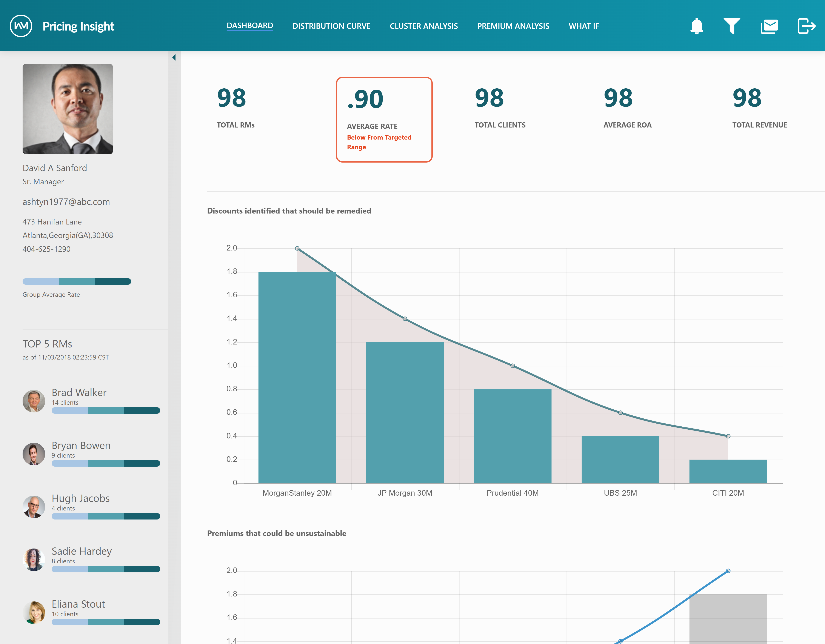This screenshot has width=825, height=644.
Task: Open the Distribution Curve tab
Action: click(x=331, y=26)
